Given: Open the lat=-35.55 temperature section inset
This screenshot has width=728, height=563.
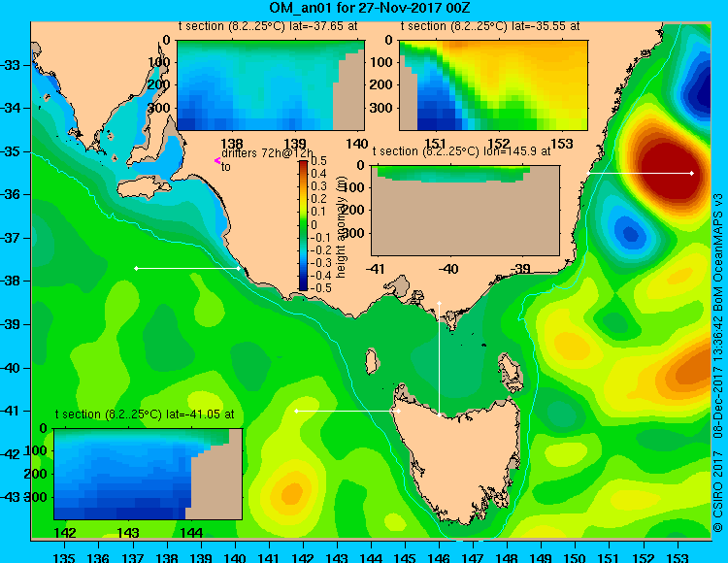Looking at the screenshot, I should pyautogui.click(x=493, y=85).
